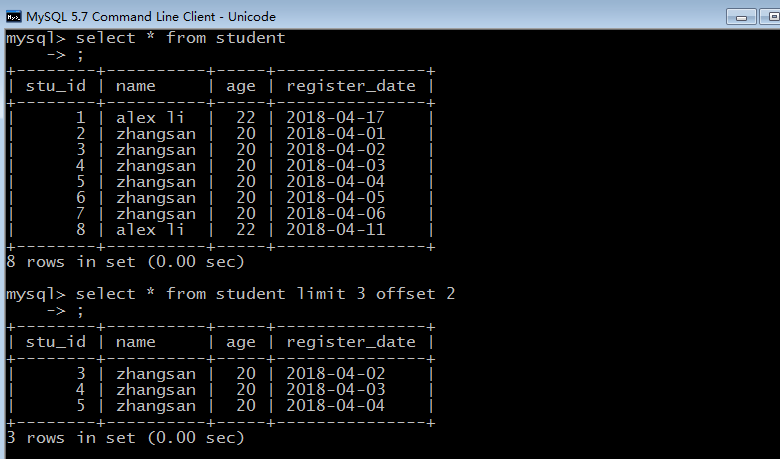Click the date '2018-04-05'

pos(335,197)
